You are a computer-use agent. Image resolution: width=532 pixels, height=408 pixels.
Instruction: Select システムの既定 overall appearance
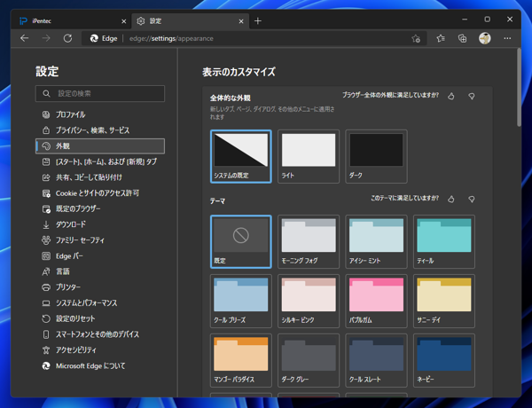(241, 156)
